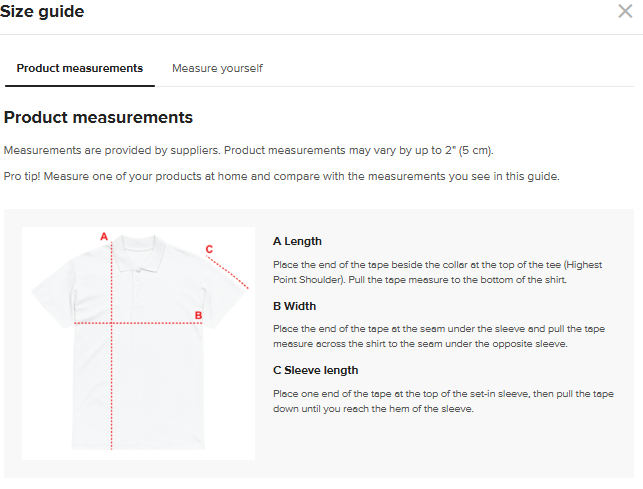Click the "B Width" heading
The image size is (643, 489).
(294, 306)
